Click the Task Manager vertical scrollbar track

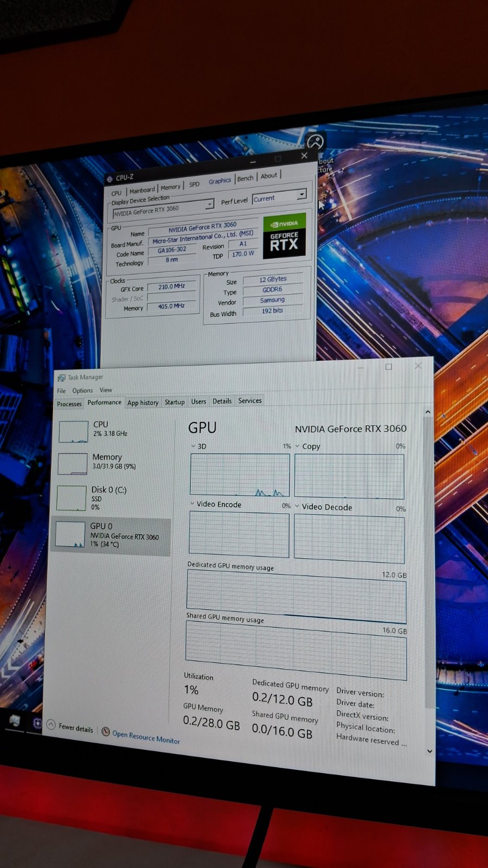[429, 580]
